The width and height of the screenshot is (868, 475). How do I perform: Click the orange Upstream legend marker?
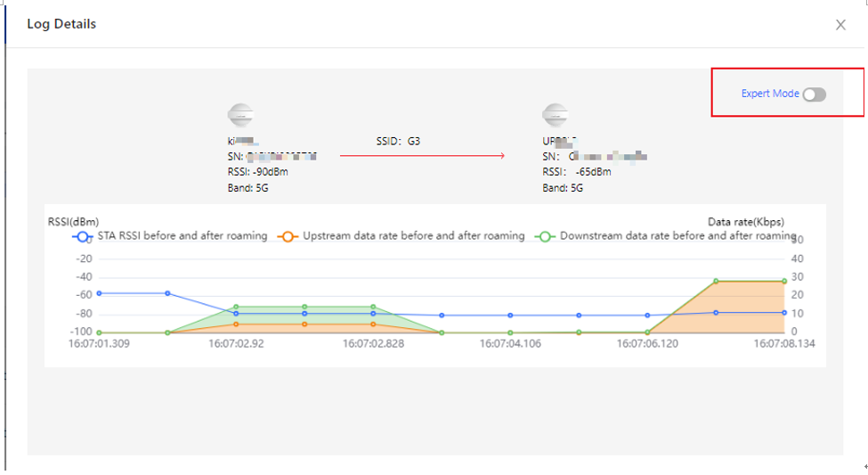coord(288,237)
